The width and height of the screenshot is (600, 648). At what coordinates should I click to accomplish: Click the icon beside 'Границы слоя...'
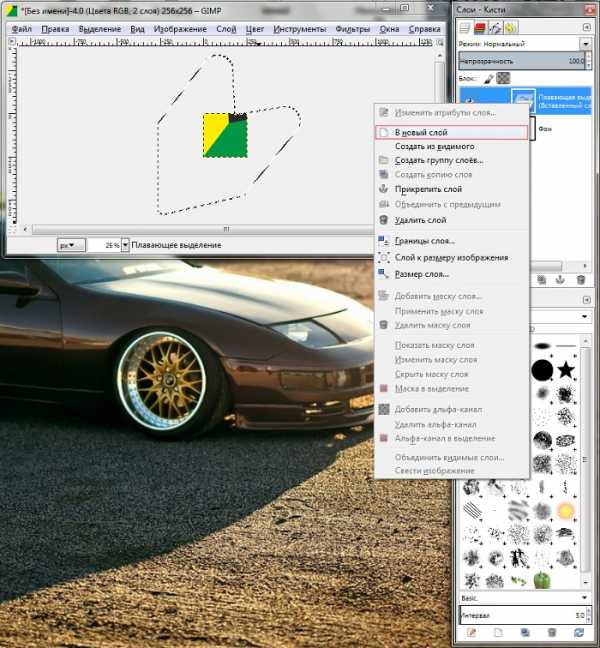coord(384,240)
